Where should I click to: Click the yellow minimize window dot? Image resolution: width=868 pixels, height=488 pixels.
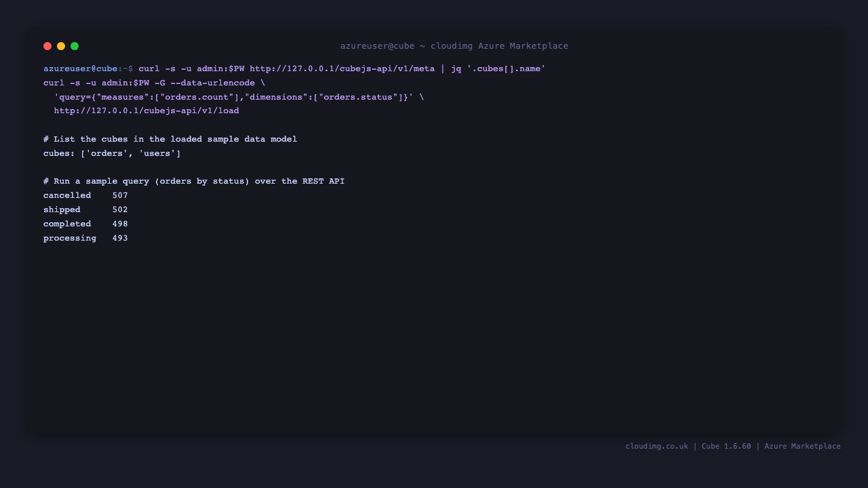coord(61,46)
